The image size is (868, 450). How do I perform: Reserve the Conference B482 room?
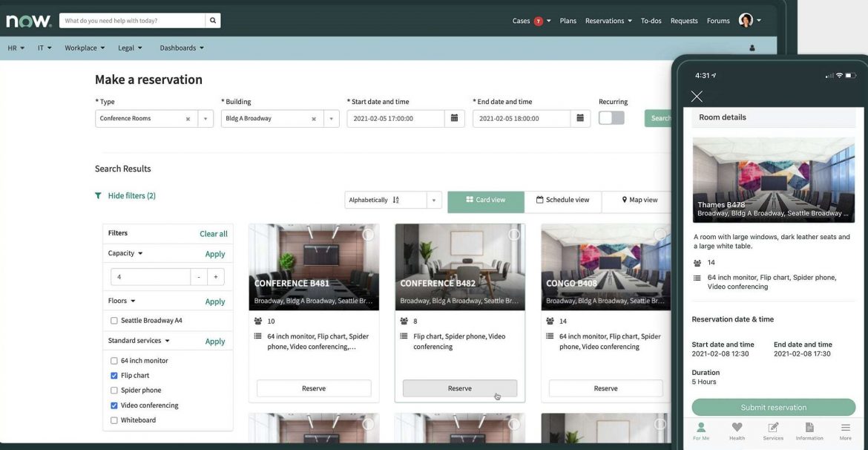(459, 388)
